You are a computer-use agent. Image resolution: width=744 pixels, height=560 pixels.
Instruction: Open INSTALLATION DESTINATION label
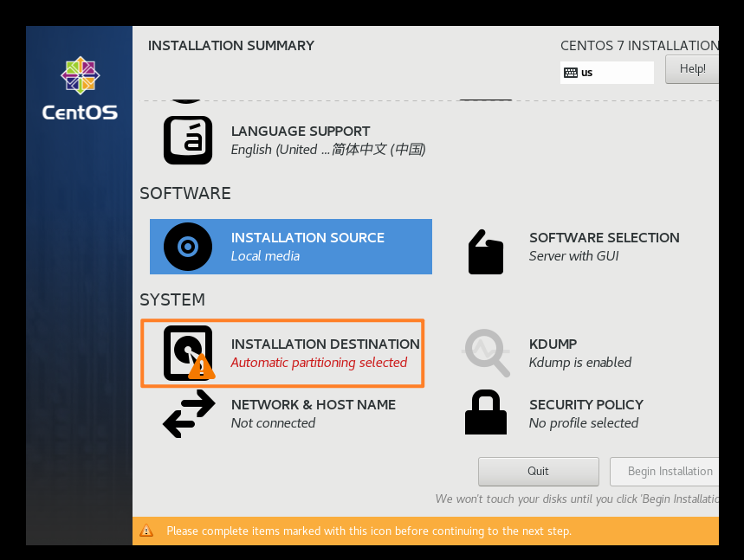(326, 344)
